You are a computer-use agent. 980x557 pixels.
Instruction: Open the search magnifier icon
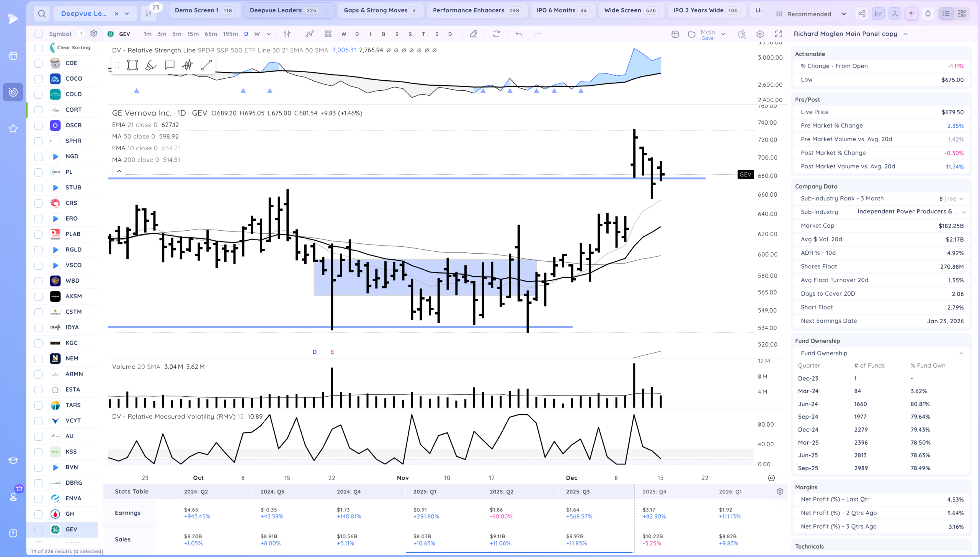coord(42,14)
